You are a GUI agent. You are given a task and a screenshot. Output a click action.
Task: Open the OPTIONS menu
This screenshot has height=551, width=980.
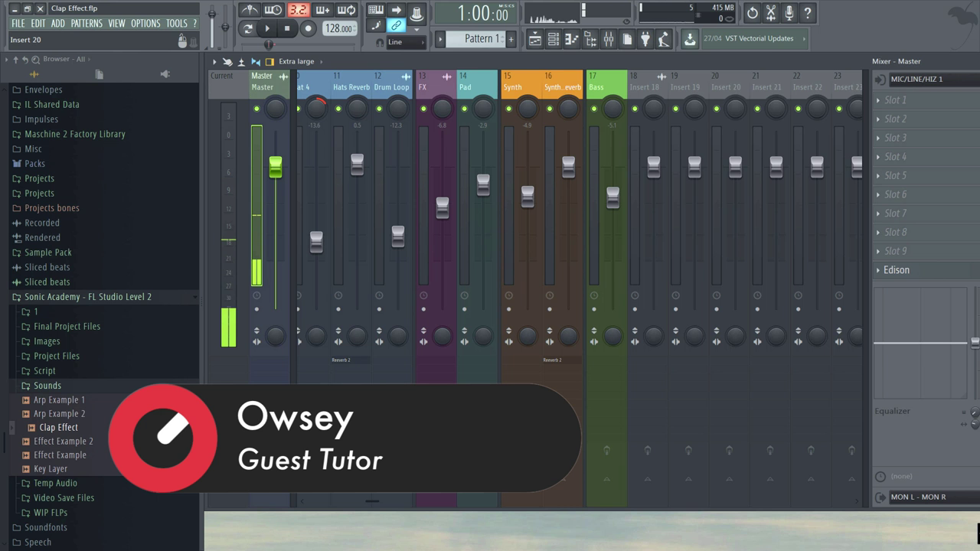(145, 24)
